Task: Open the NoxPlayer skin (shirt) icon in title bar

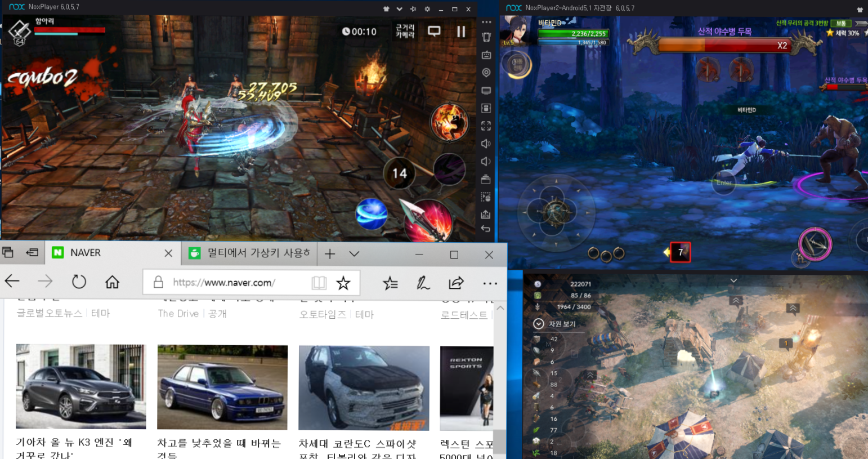Action: pos(386,9)
